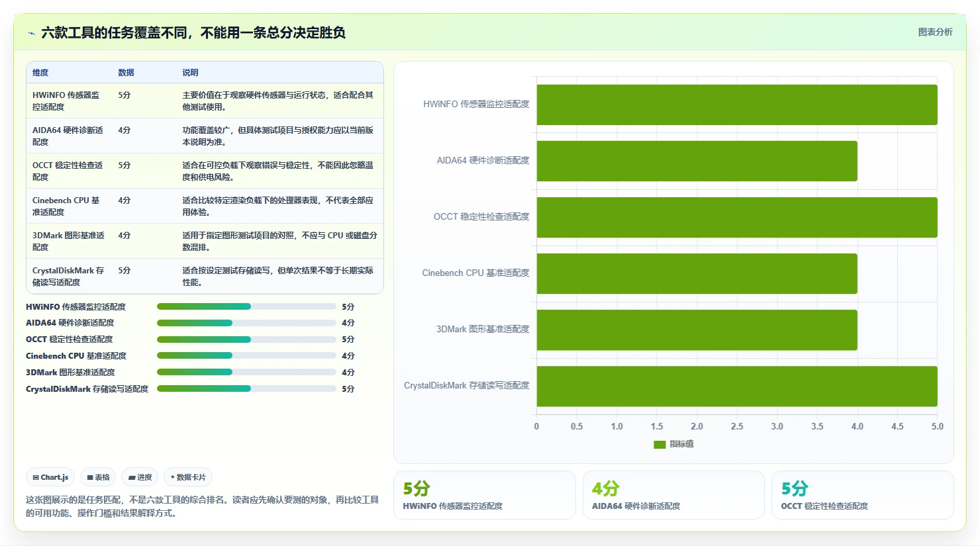Click the AIDA64 硬件诊断适配度 table cell
The width and height of the screenshot is (980, 546).
coord(69,136)
